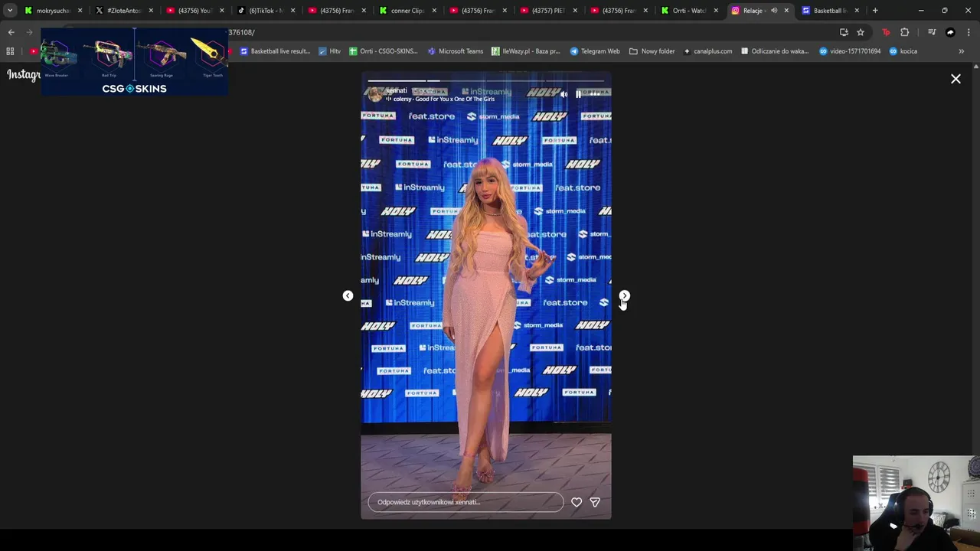Image resolution: width=980 pixels, height=551 pixels.
Task: Close the (6)TikTok tab
Action: point(292,11)
